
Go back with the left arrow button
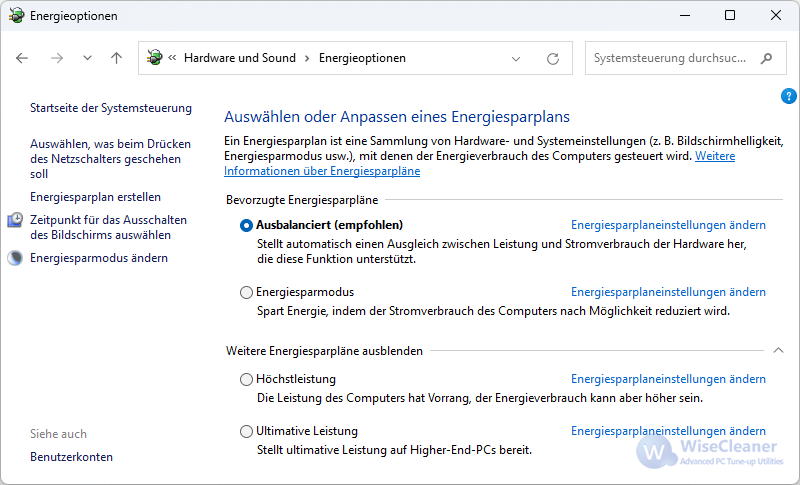click(x=22, y=58)
